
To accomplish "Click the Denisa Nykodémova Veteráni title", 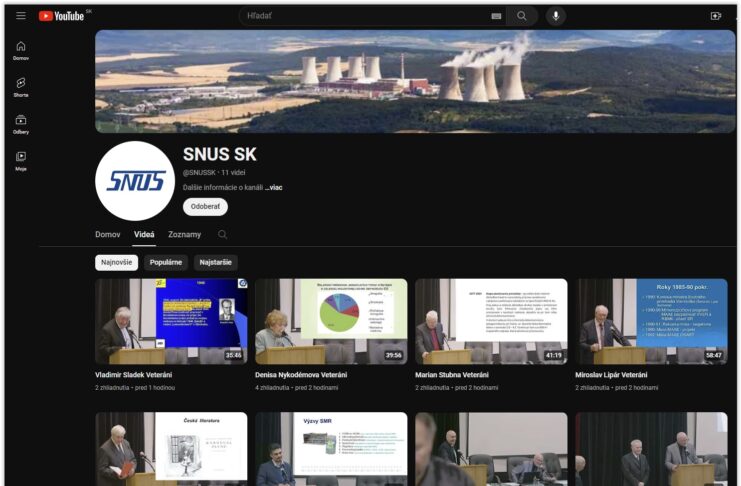I will coord(301,375).
